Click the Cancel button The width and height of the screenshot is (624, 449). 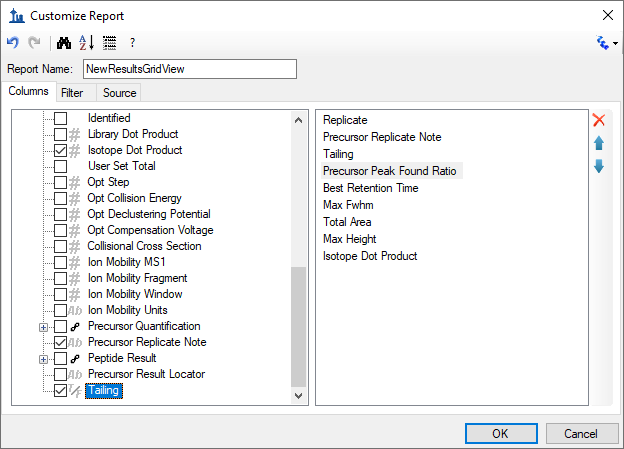point(581,433)
